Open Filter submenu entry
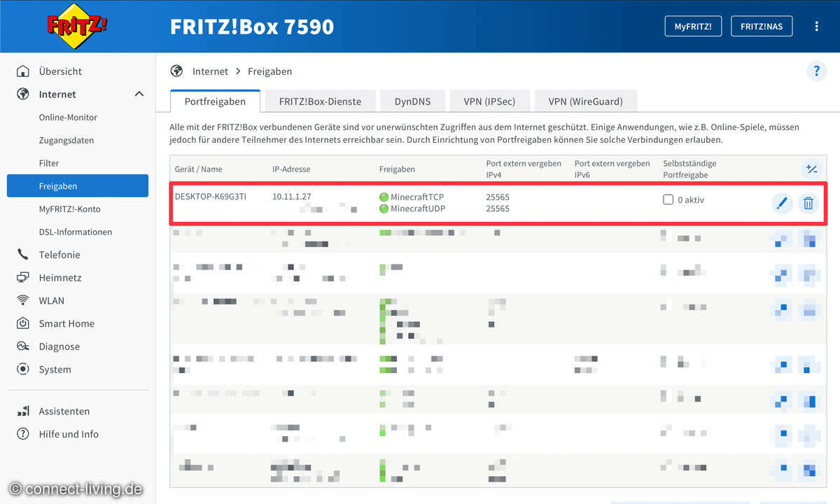 49,163
